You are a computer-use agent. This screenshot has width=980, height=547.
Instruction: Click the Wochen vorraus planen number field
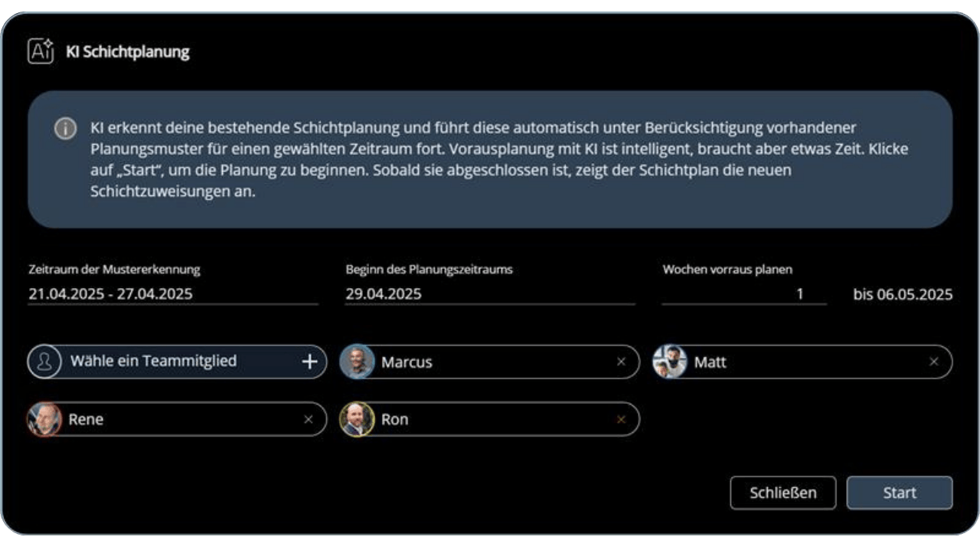pyautogui.click(x=744, y=293)
